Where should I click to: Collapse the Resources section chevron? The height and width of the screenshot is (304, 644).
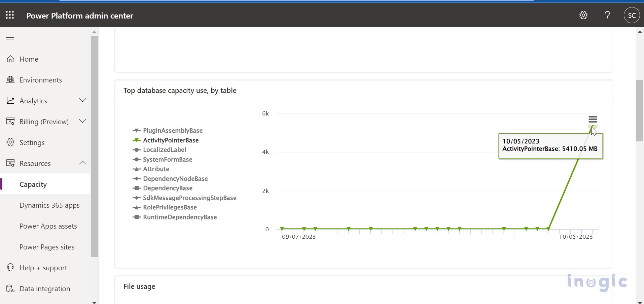(x=82, y=163)
